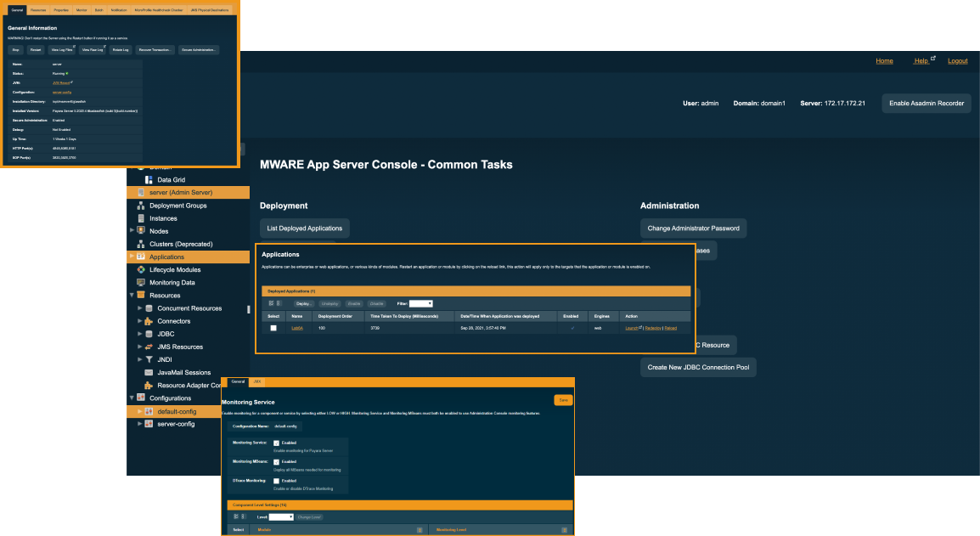Click select-all icon in Deployed Applications toolbar
Viewport: 980px width, 536px height.
pos(271,303)
